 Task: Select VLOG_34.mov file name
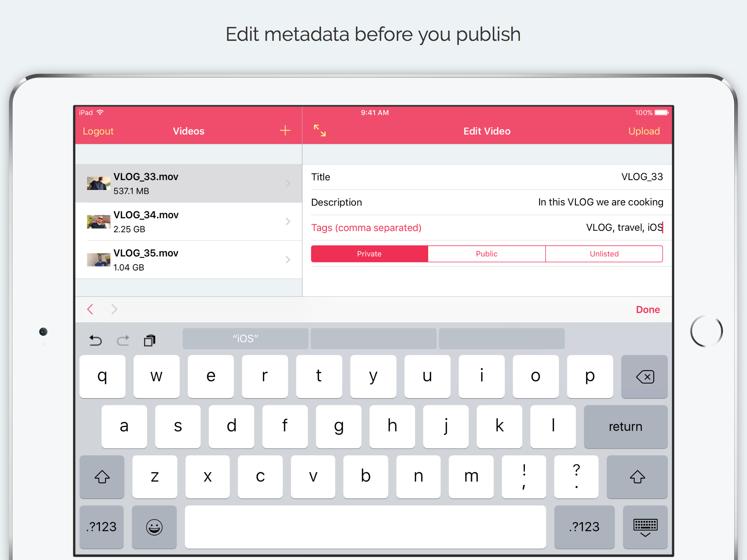click(146, 215)
